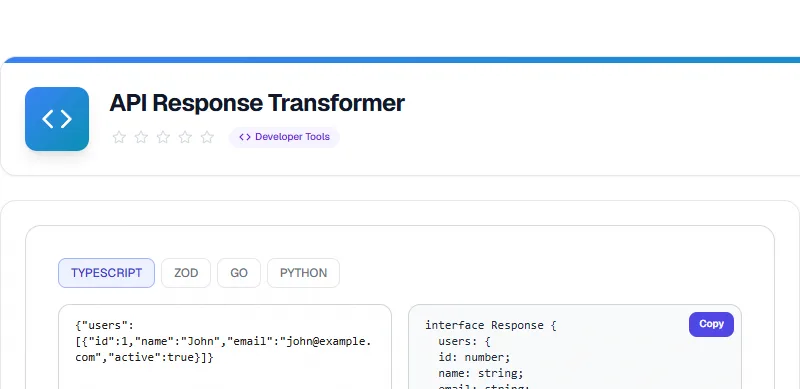Click the API Response Transformer title

coord(257,103)
